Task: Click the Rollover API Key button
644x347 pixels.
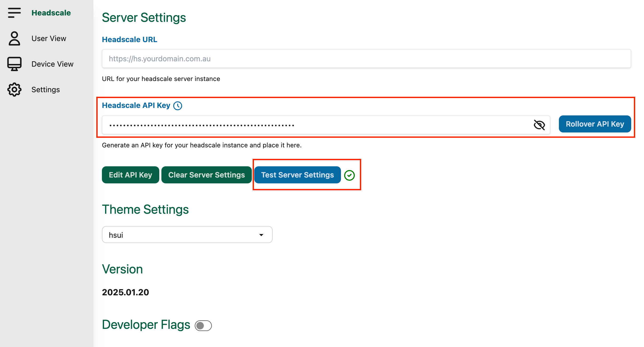Action: tap(595, 124)
